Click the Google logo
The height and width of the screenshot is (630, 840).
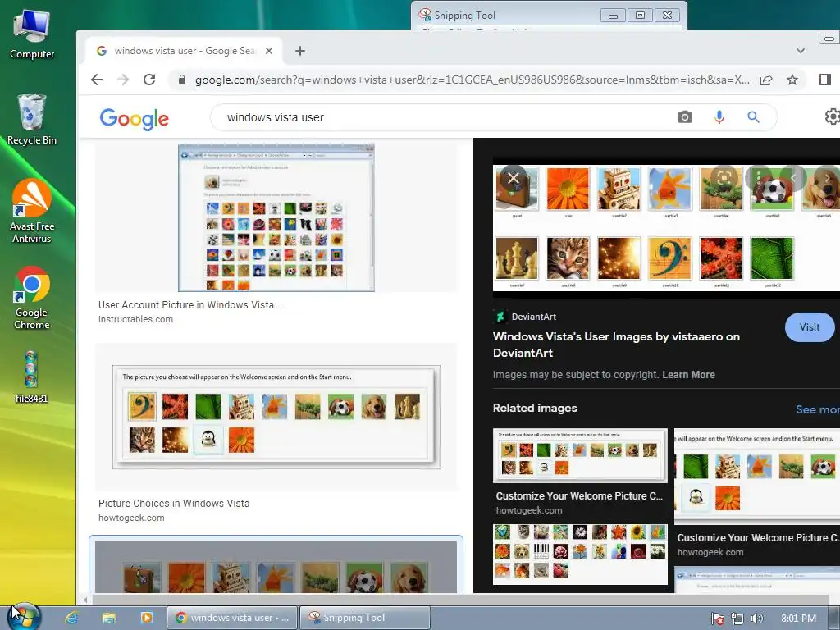click(x=134, y=119)
